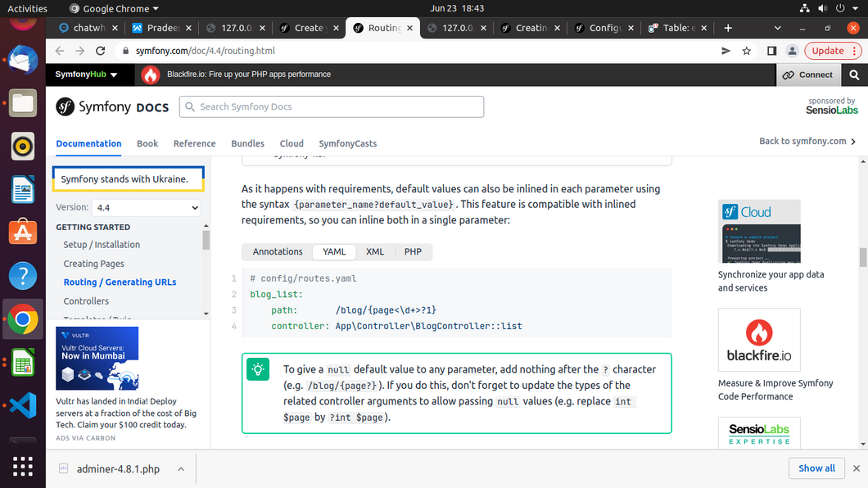
Task: Click the share/send page icon in address bar
Action: pyautogui.click(x=726, y=51)
